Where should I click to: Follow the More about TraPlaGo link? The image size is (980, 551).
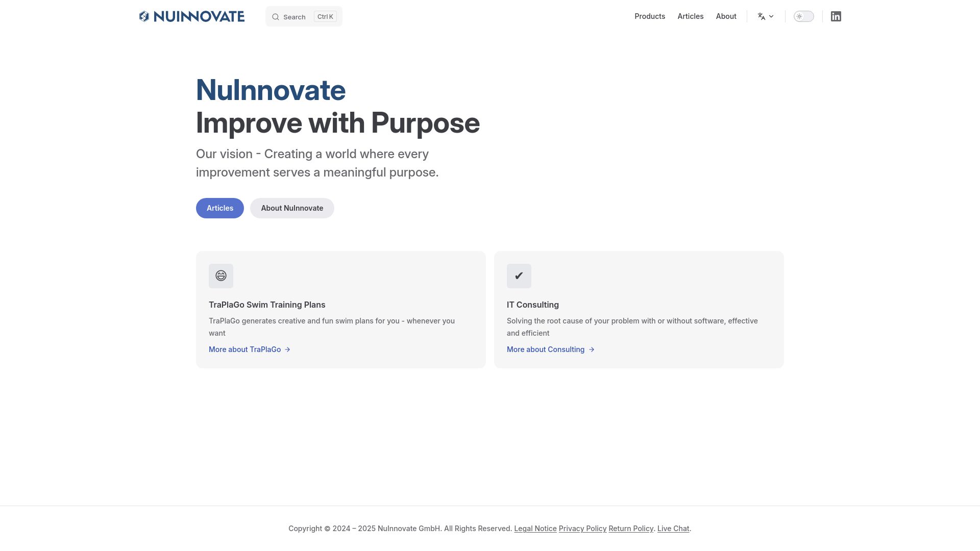[x=250, y=349]
